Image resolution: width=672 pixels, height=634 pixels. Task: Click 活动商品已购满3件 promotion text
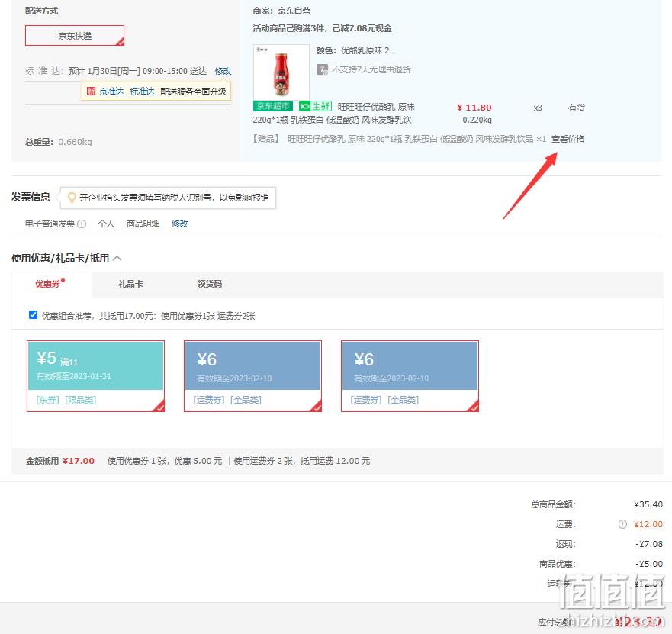click(323, 28)
